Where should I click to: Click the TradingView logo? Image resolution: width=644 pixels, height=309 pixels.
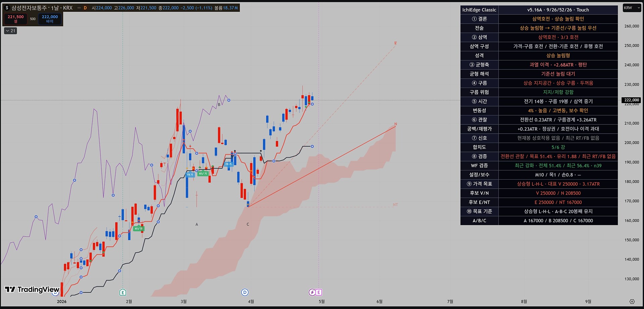click(x=32, y=290)
